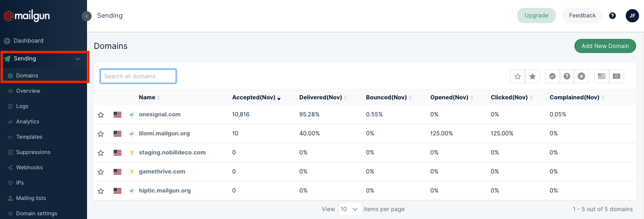Collapse the sidebar with the arrow button

(87, 16)
